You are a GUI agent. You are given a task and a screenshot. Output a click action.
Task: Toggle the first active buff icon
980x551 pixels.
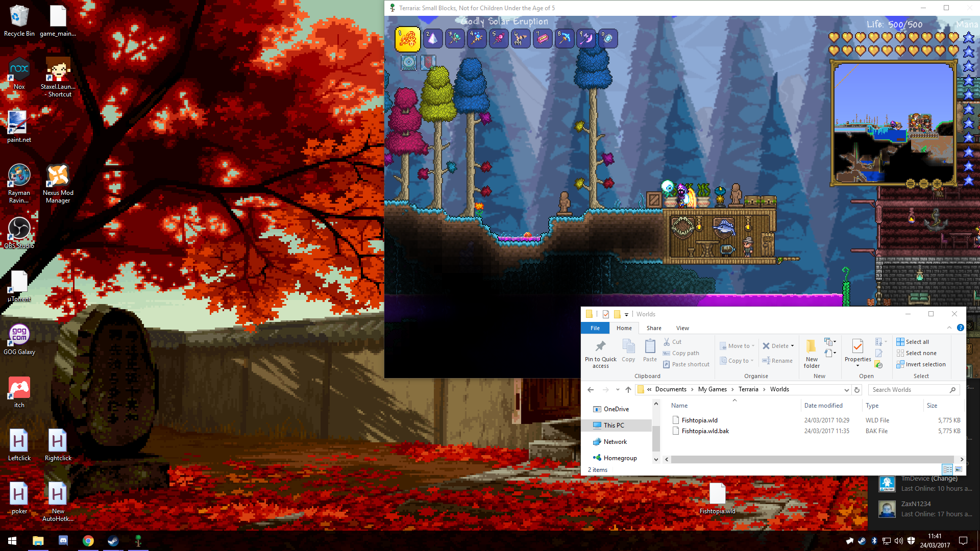(x=409, y=63)
